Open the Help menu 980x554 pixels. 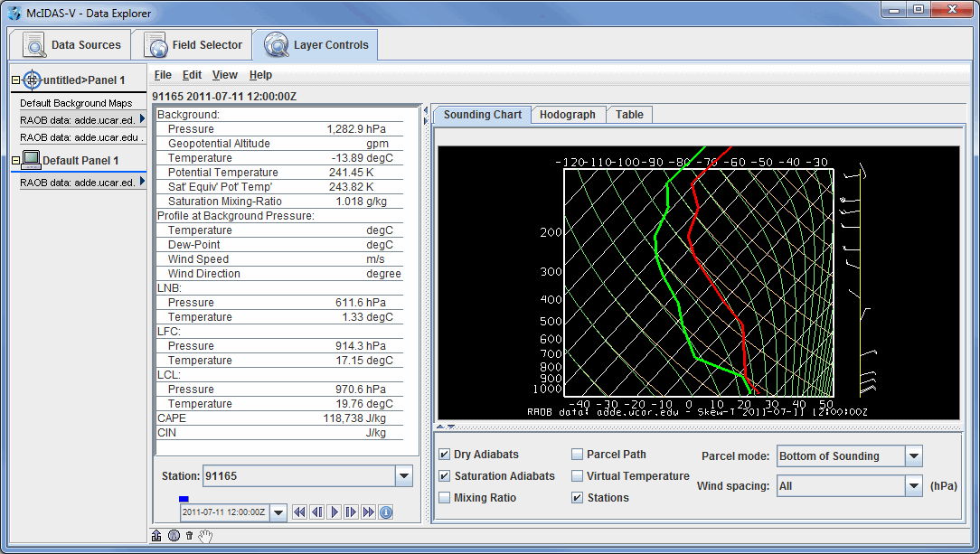pos(260,75)
